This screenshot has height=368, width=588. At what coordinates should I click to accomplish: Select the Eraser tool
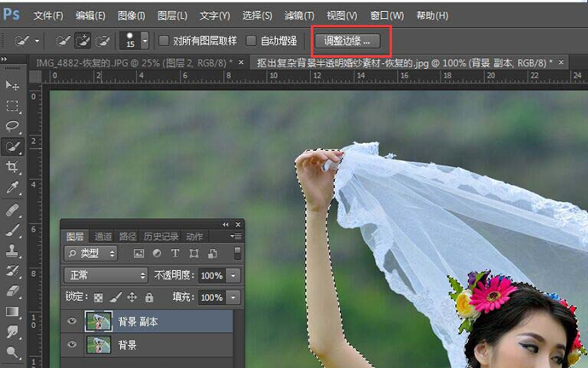point(12,290)
